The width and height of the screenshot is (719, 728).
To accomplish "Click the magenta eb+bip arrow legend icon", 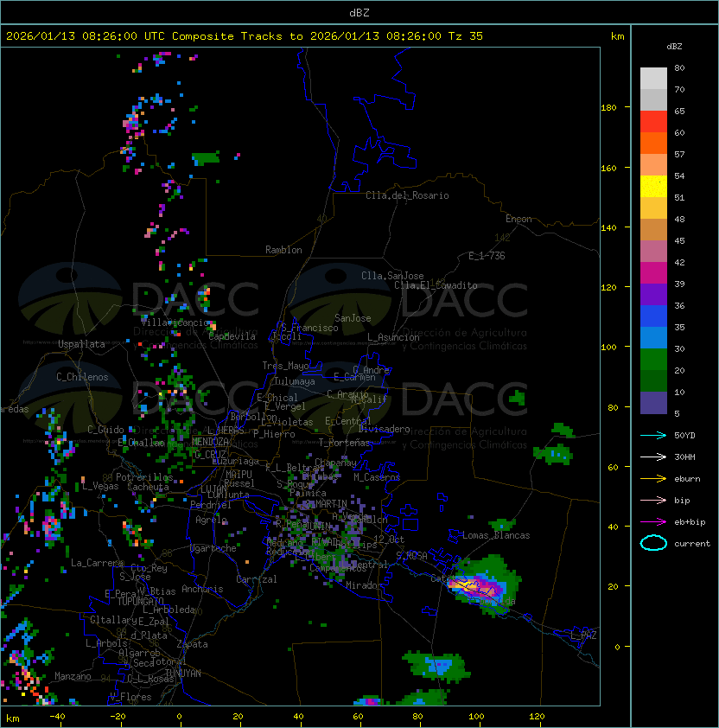I will 653,522.
